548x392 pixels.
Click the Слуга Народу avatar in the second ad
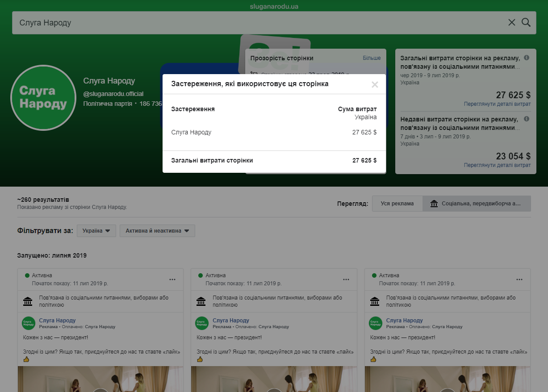point(202,323)
